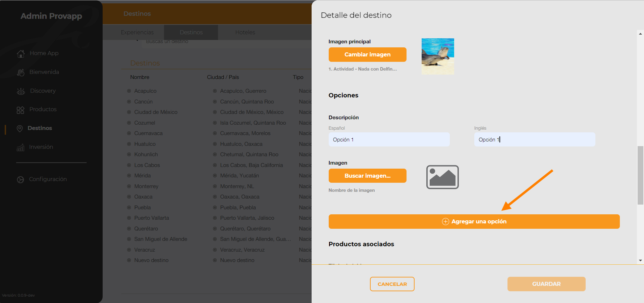Select Querétaro destination name

[146, 229]
